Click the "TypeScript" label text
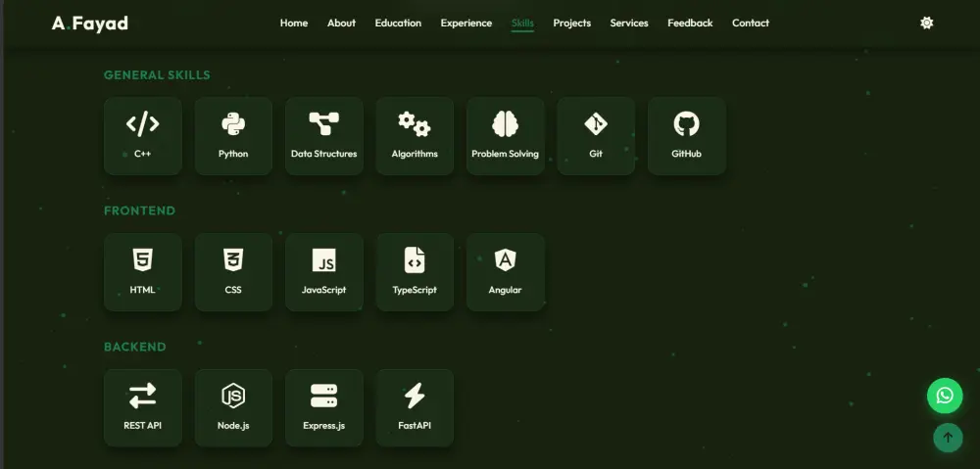Screen dimensions: 980x469 click(415, 290)
